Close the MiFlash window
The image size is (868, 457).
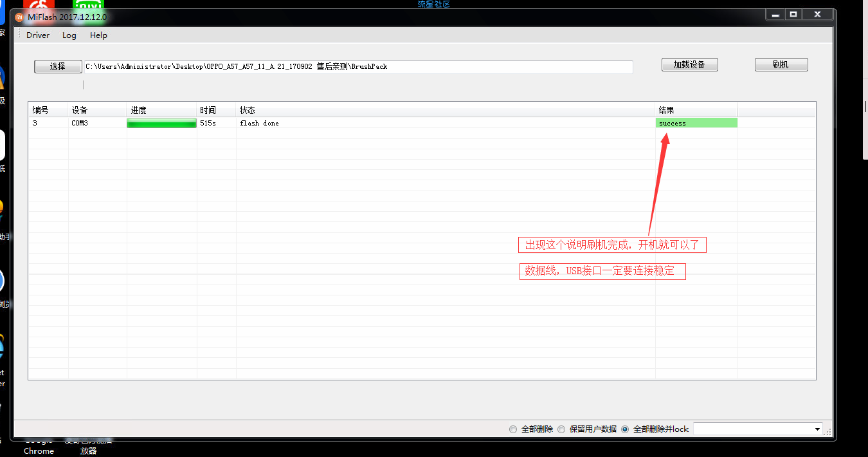[x=818, y=14]
